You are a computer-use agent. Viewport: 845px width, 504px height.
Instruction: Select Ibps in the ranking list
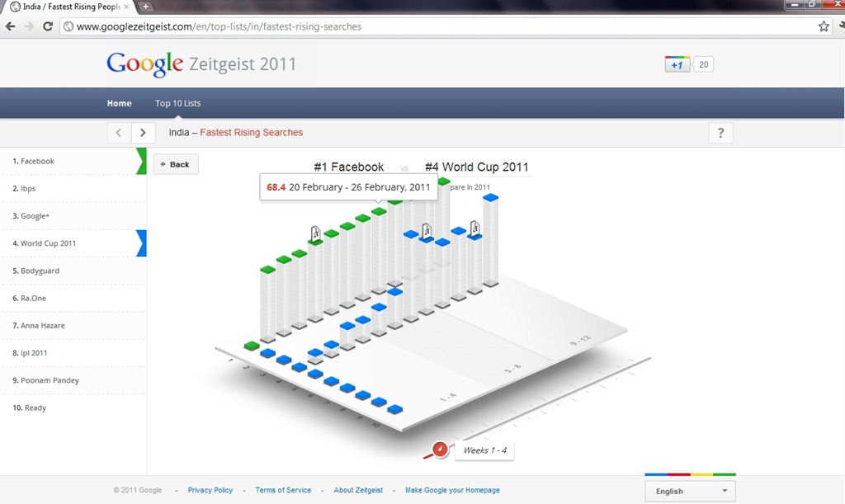pyautogui.click(x=73, y=188)
